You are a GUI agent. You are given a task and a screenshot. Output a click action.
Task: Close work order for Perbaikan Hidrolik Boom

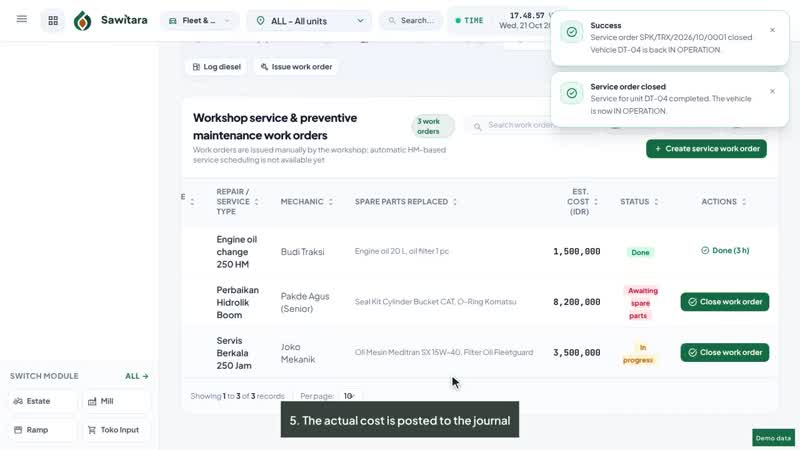[724, 302]
